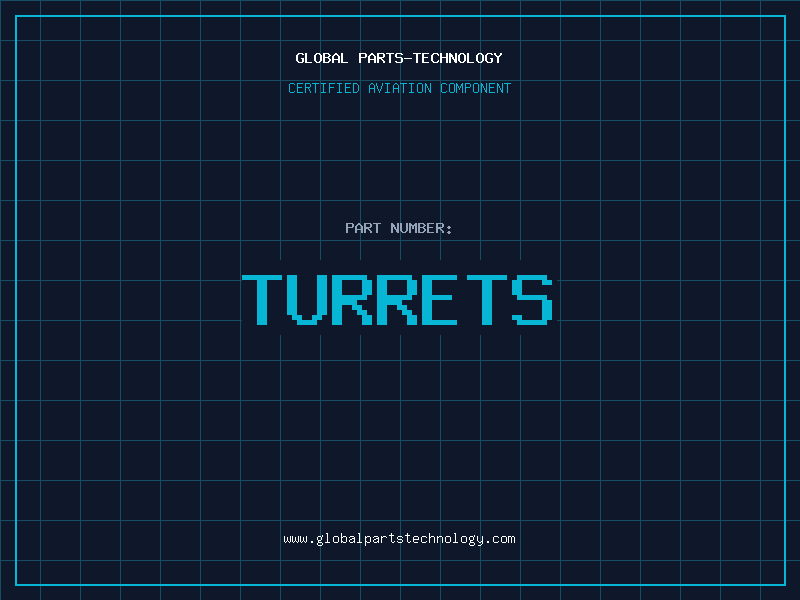The image size is (800, 600).
Task: Click the letter U in TURRETS
Action: point(306,299)
